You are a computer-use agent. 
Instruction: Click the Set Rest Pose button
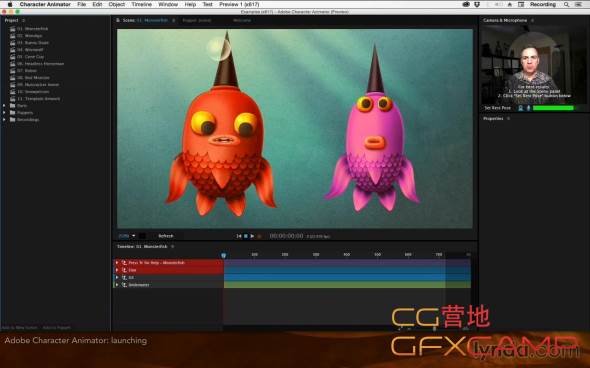[x=497, y=108]
